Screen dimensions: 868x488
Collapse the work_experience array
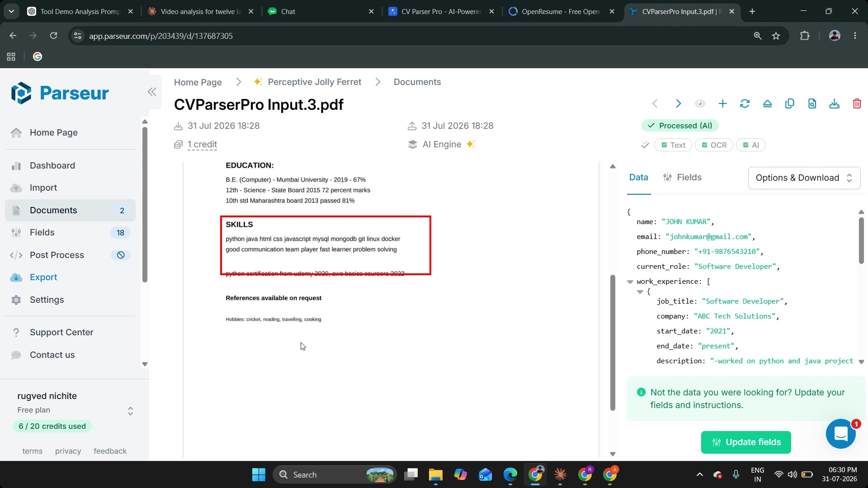coord(630,282)
